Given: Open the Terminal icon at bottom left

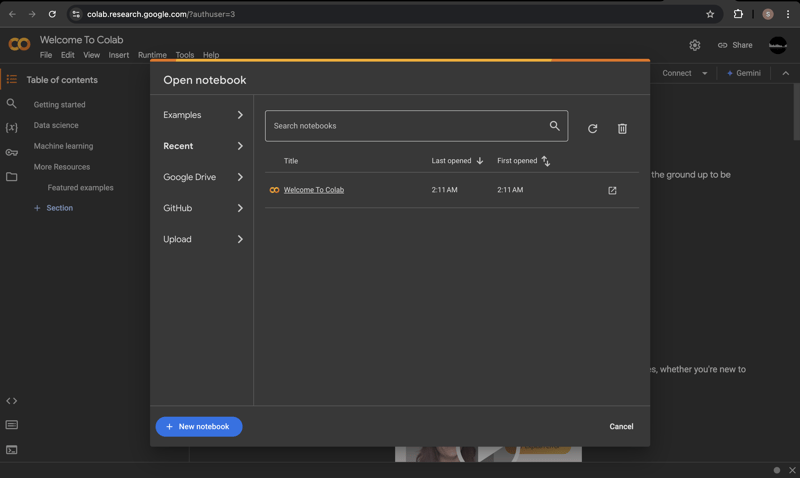Looking at the screenshot, I should coord(12,450).
